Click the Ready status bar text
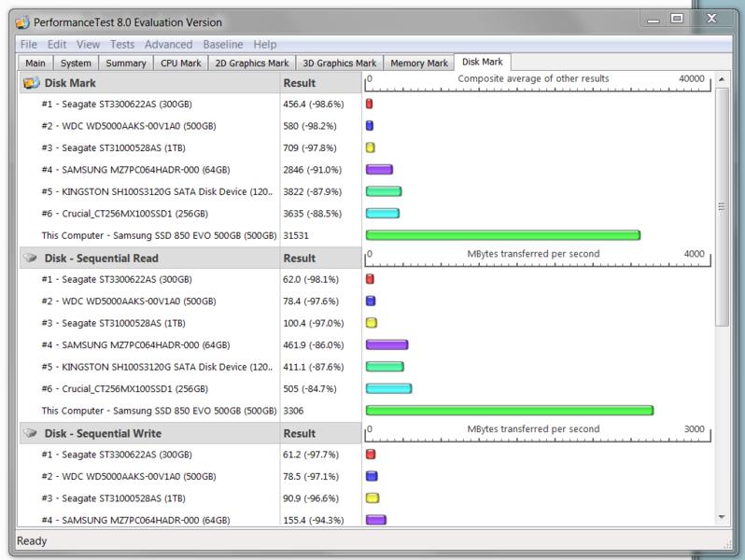This screenshot has height=560, width=745. [32, 540]
